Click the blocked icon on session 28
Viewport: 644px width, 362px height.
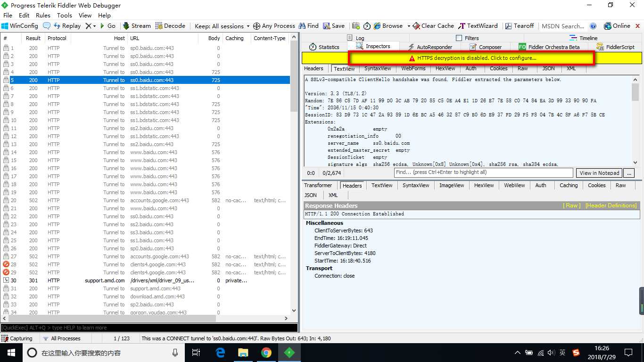point(6,264)
